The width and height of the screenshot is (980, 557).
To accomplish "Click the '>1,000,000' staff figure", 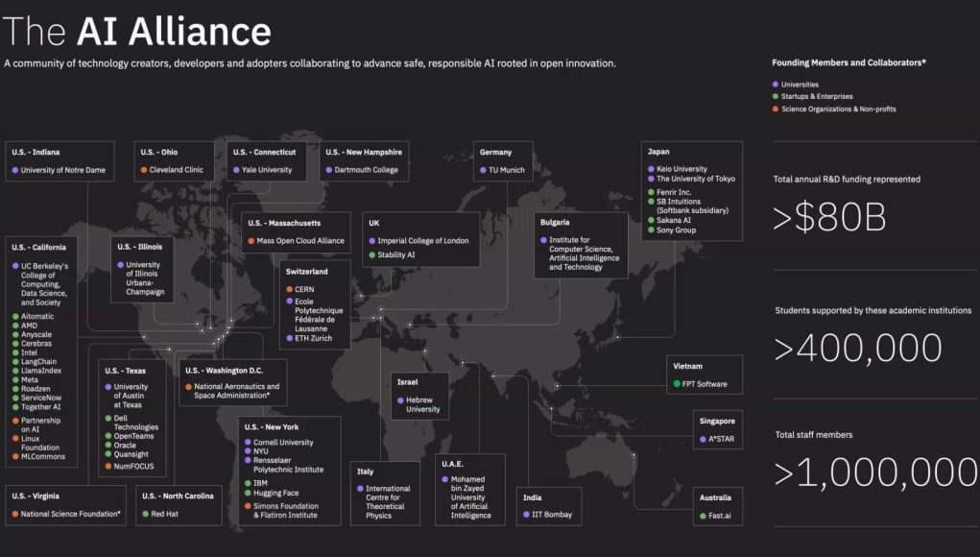I will [875, 473].
